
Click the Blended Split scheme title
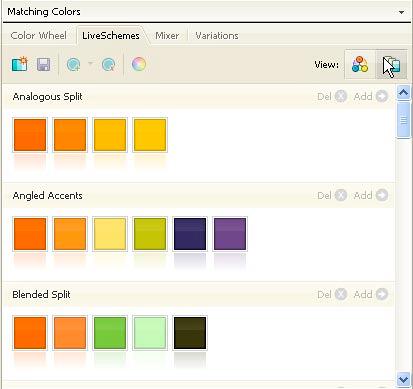pyautogui.click(x=41, y=295)
